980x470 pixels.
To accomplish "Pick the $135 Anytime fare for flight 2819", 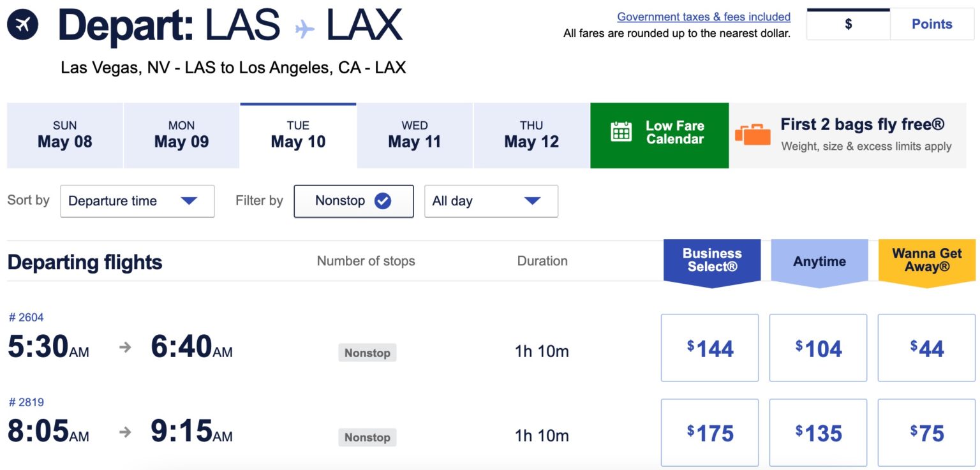I will pos(818,433).
